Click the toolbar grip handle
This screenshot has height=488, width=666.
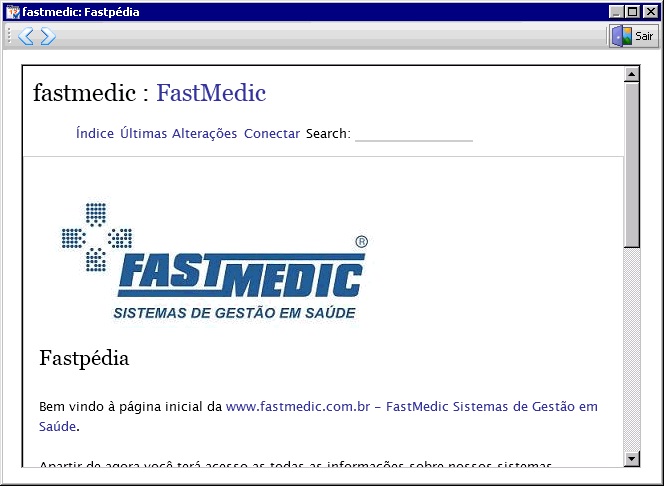click(x=9, y=36)
